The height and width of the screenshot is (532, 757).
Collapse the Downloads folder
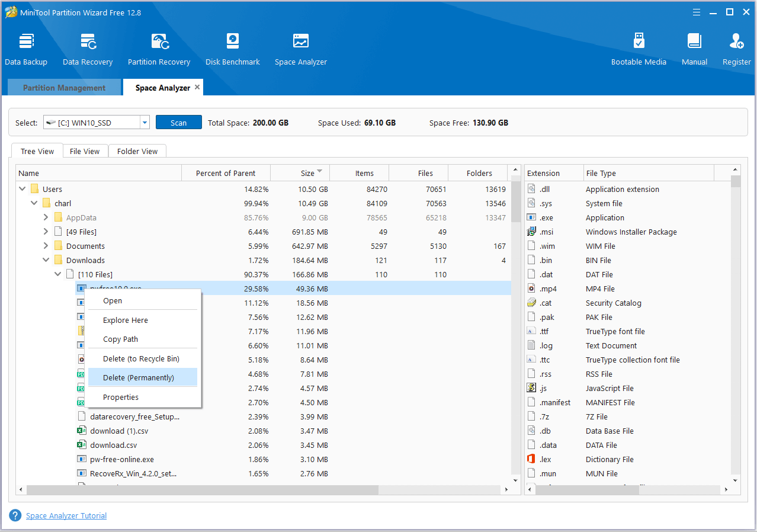tap(46, 260)
